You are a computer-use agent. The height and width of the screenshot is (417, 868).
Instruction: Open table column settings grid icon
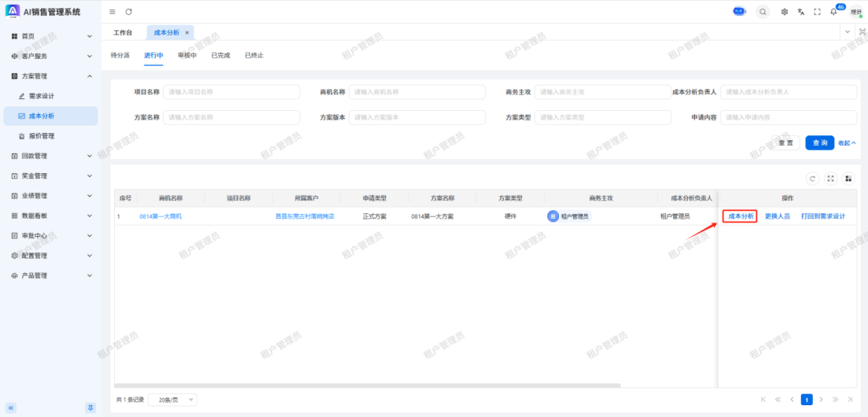[848, 179]
